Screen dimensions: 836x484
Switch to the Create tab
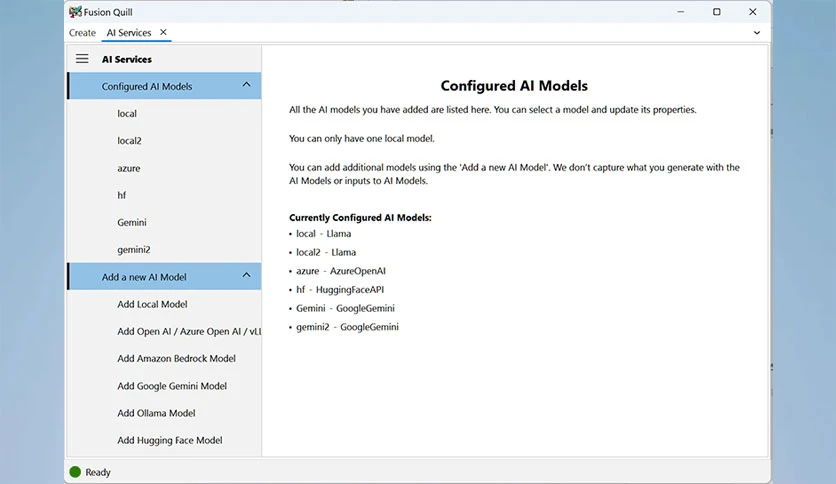point(82,33)
